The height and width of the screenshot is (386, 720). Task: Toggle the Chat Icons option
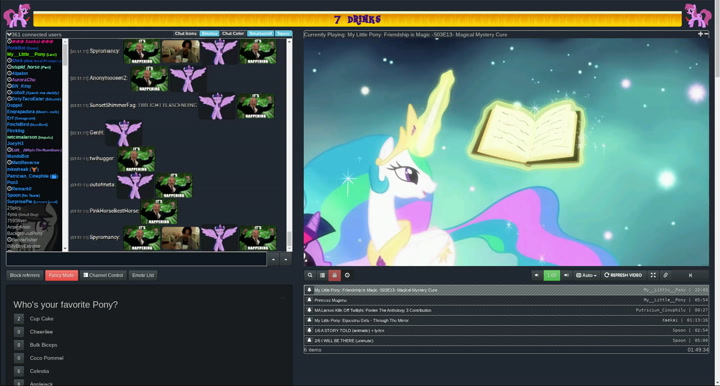[186, 34]
